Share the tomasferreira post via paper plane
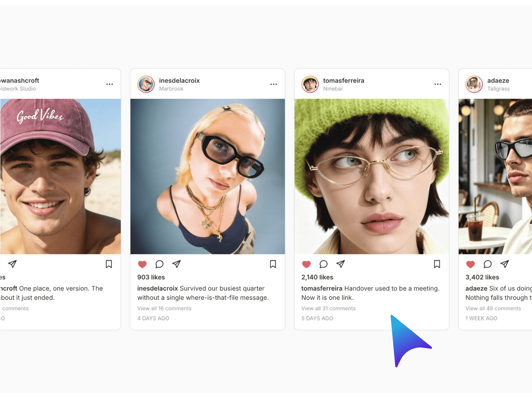 pos(340,264)
